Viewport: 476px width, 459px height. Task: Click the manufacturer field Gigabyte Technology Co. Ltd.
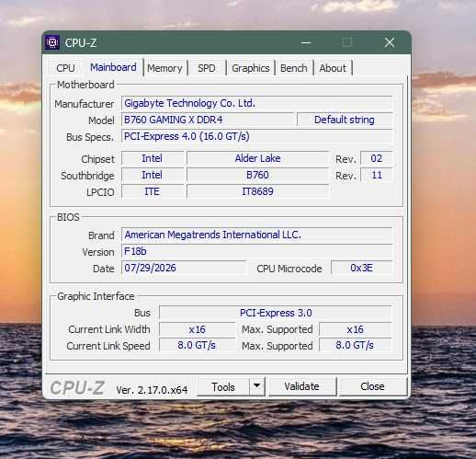(256, 103)
